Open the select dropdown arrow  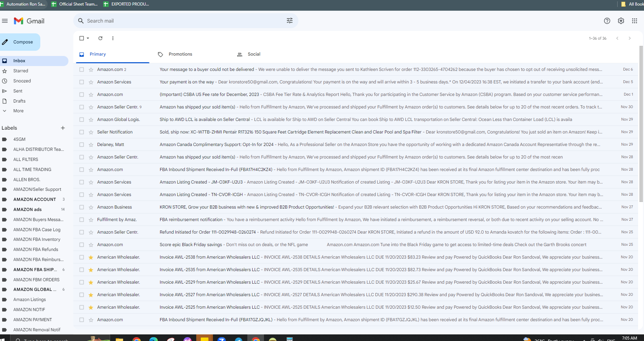[x=88, y=38]
